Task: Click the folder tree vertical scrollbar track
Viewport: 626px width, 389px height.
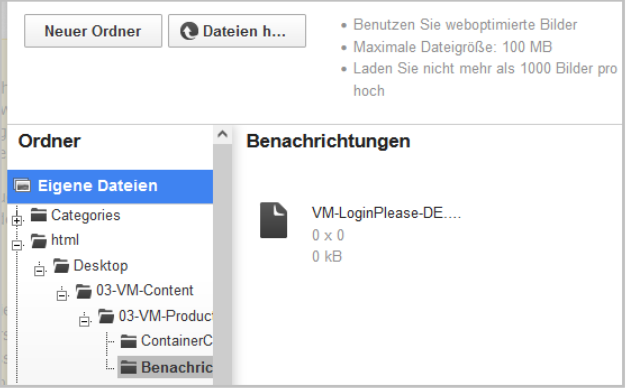Action: click(x=223, y=264)
